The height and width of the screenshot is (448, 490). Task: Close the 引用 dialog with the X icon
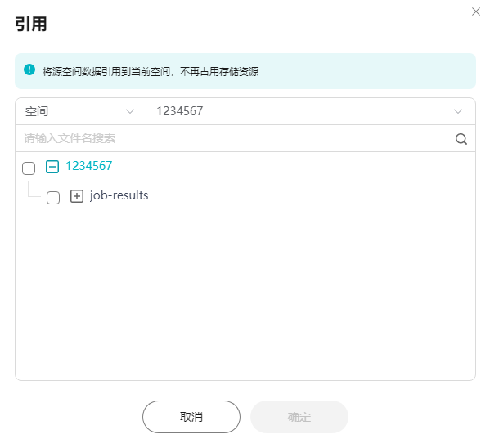[x=475, y=11]
